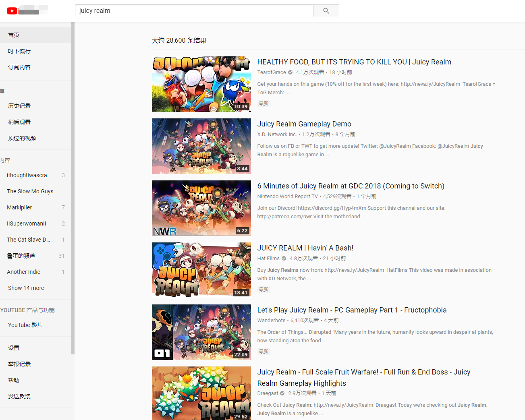Open JUICY REALM Havin' A Bash video thumbnail
The width and height of the screenshot is (525, 420).
(x=201, y=270)
